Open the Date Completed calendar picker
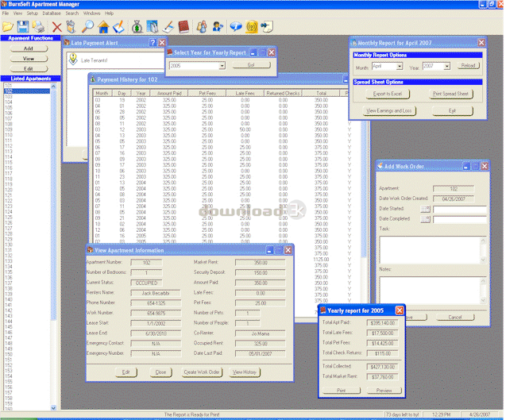This screenshot has width=506, height=420. [x=425, y=219]
